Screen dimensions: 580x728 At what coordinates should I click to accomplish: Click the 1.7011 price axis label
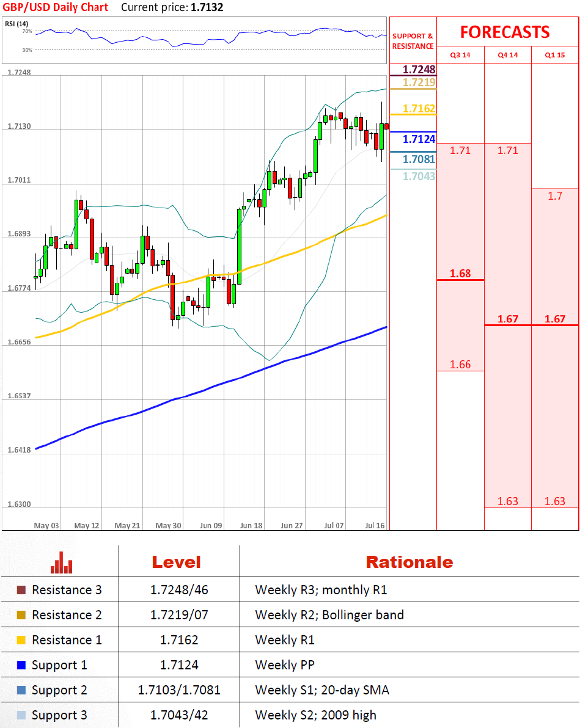click(19, 180)
